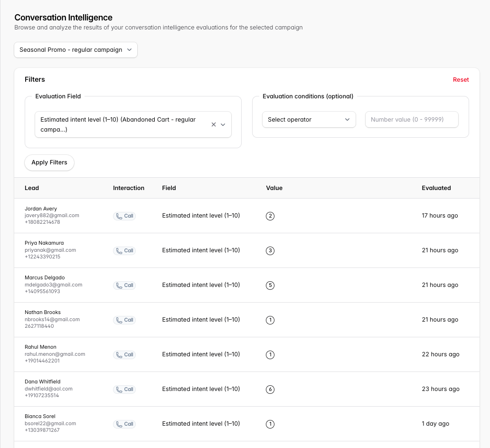The height and width of the screenshot is (448, 490).
Task: Open the Seasonal Promo campaign dropdown
Action: [x=75, y=50]
